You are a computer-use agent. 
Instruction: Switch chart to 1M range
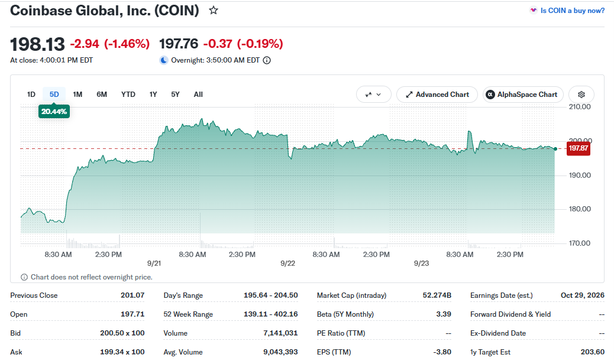click(x=77, y=94)
